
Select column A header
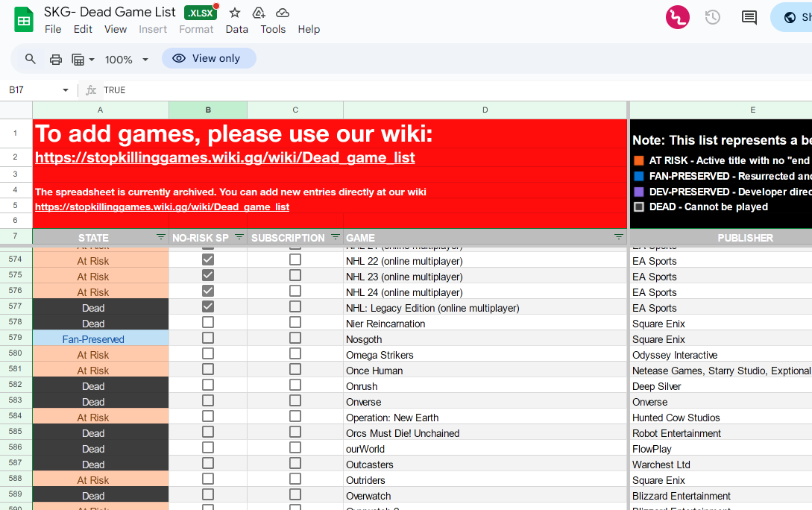click(x=101, y=110)
